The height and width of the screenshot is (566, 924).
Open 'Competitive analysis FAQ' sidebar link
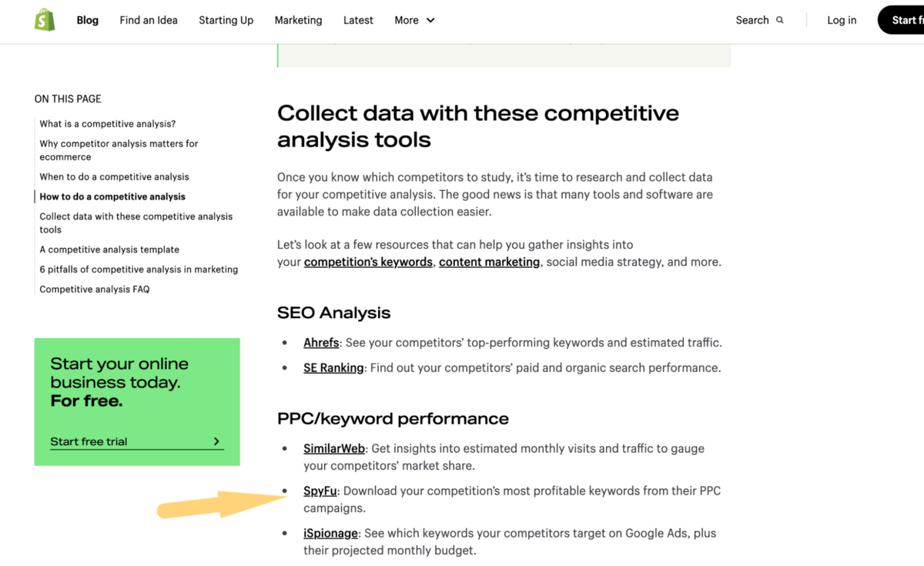95,290
